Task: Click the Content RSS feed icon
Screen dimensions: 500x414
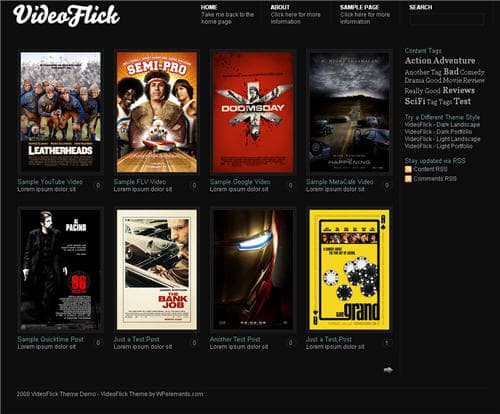Action: [x=408, y=169]
